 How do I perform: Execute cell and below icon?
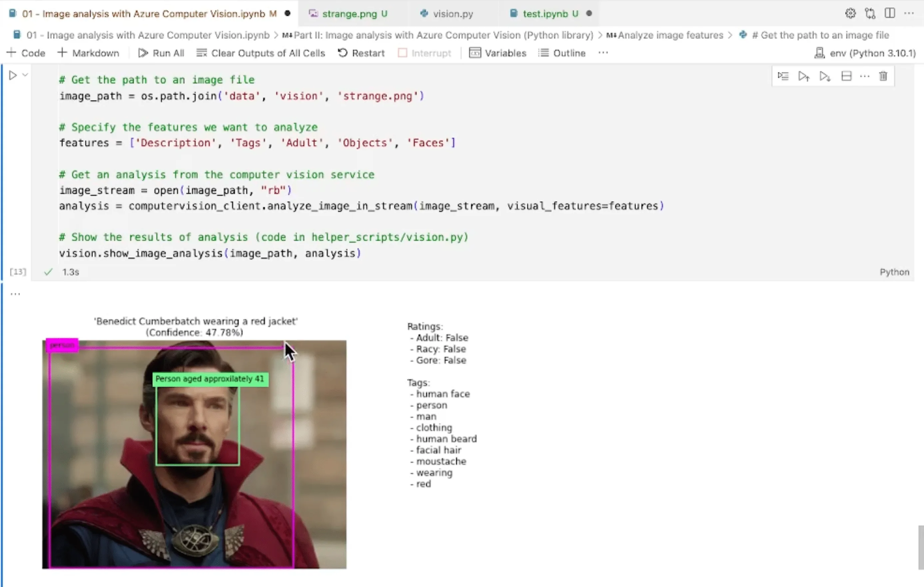click(825, 76)
